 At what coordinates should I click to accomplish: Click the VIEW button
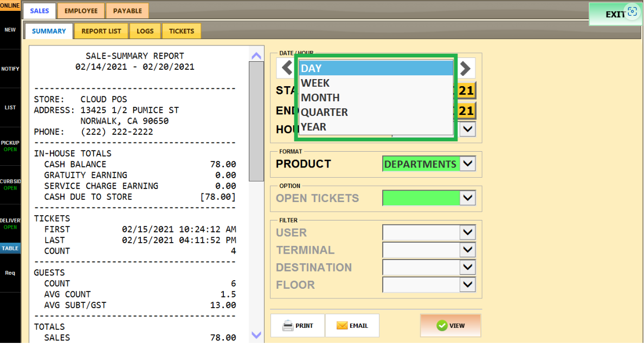click(450, 326)
